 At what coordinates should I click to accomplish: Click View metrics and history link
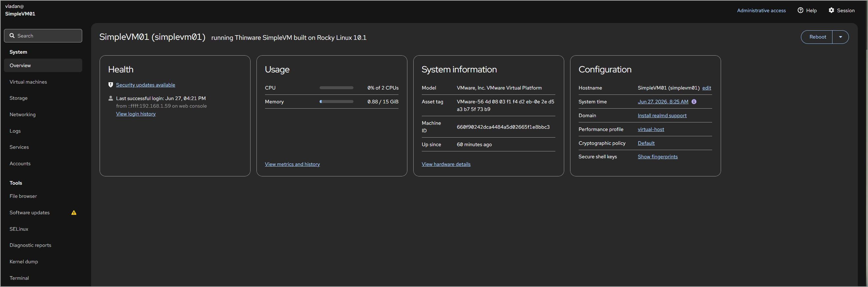293,164
